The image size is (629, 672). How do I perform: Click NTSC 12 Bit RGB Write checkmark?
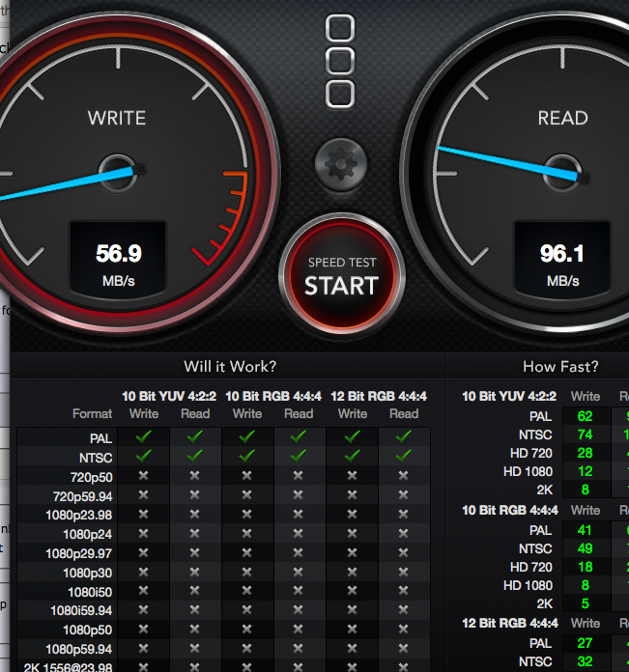pos(353,456)
